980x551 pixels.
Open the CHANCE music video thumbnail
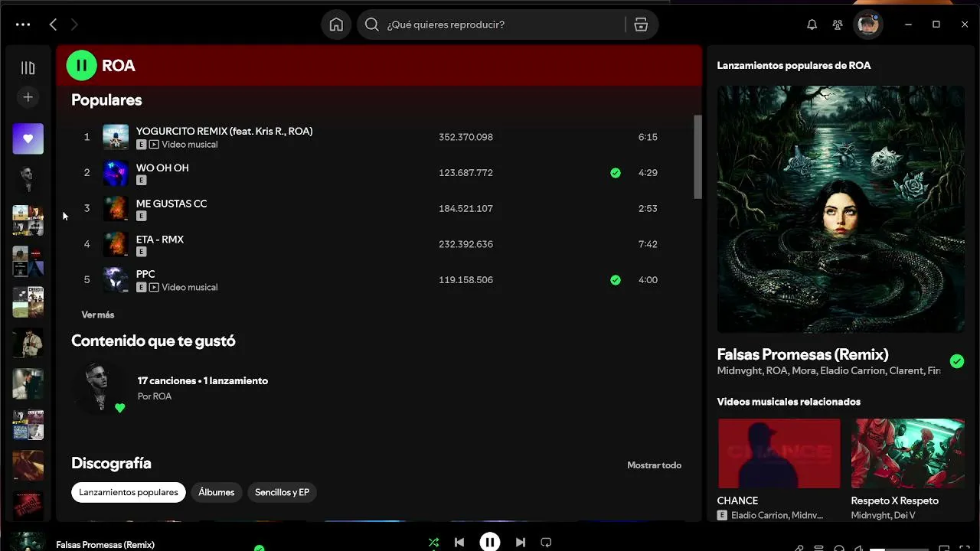click(x=779, y=453)
